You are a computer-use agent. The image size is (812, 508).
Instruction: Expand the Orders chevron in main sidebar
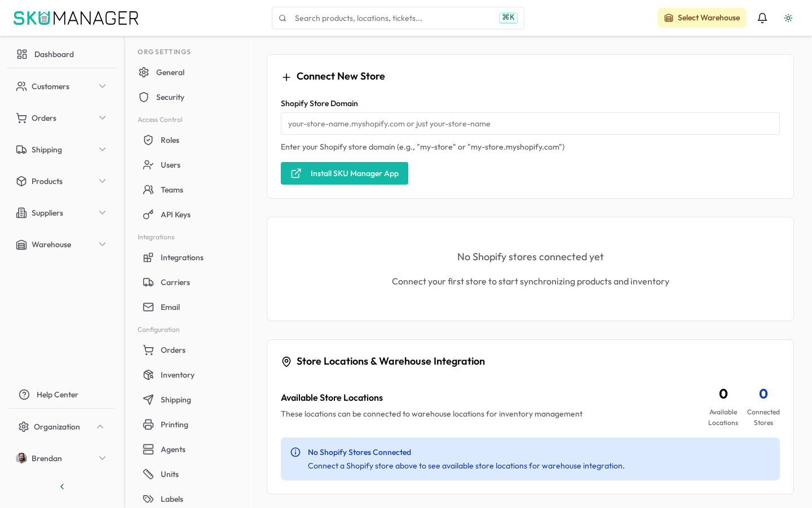[x=102, y=118]
